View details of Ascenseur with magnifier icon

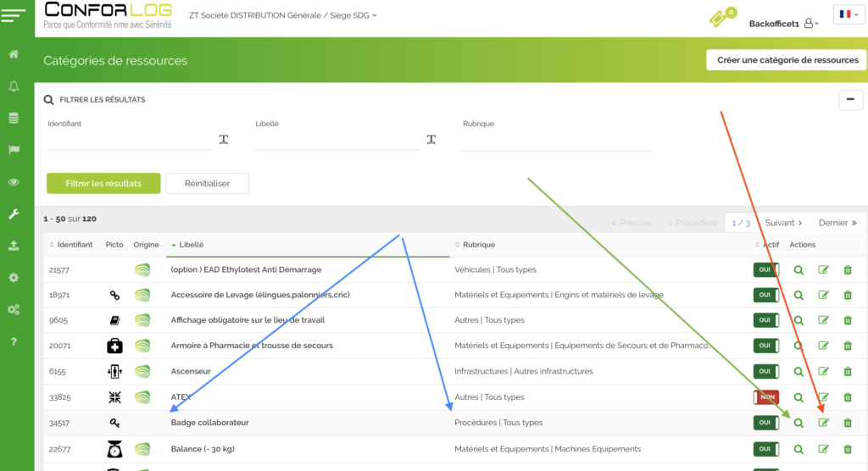(798, 371)
